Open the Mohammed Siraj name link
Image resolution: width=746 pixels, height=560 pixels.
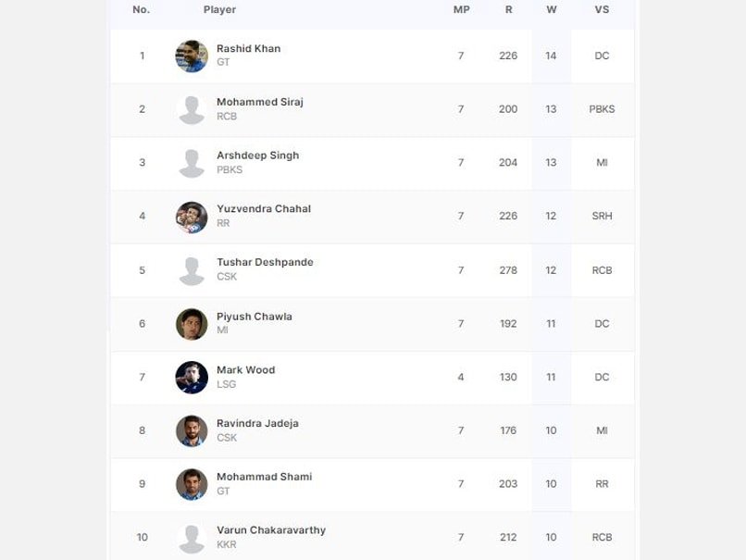point(259,102)
